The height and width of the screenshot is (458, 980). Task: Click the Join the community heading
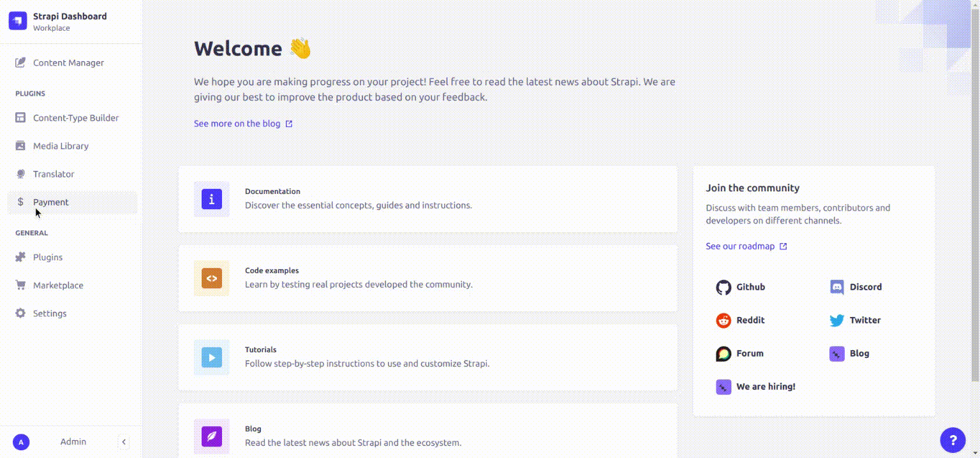(753, 188)
